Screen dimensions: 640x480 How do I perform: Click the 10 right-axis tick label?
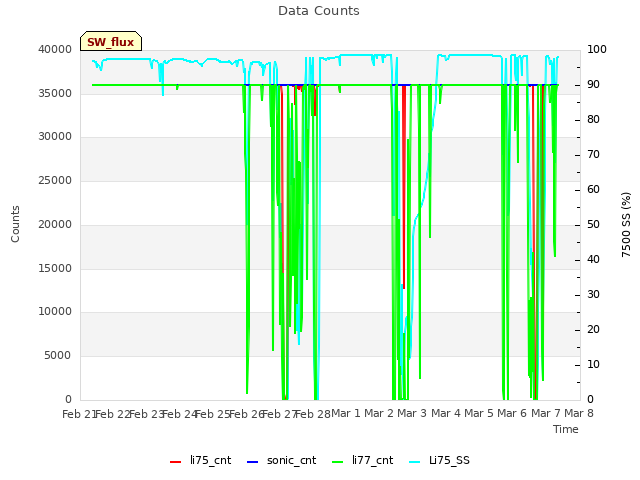pos(593,364)
